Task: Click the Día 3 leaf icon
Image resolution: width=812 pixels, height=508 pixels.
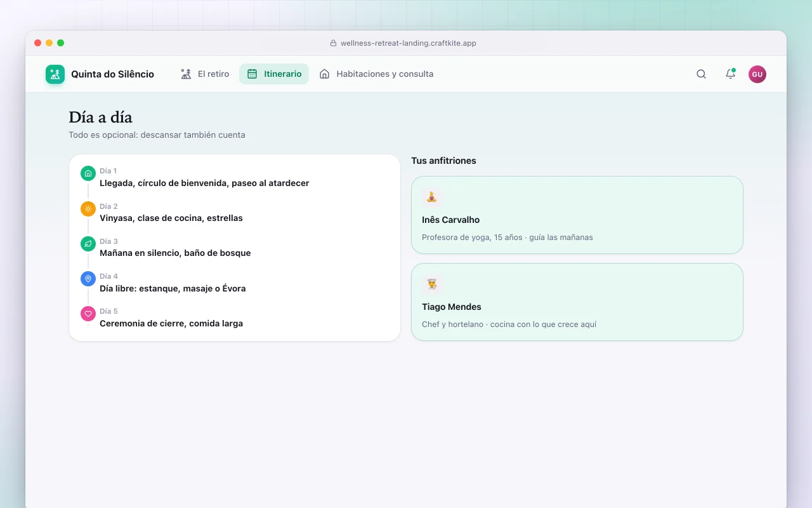Action: [x=88, y=243]
